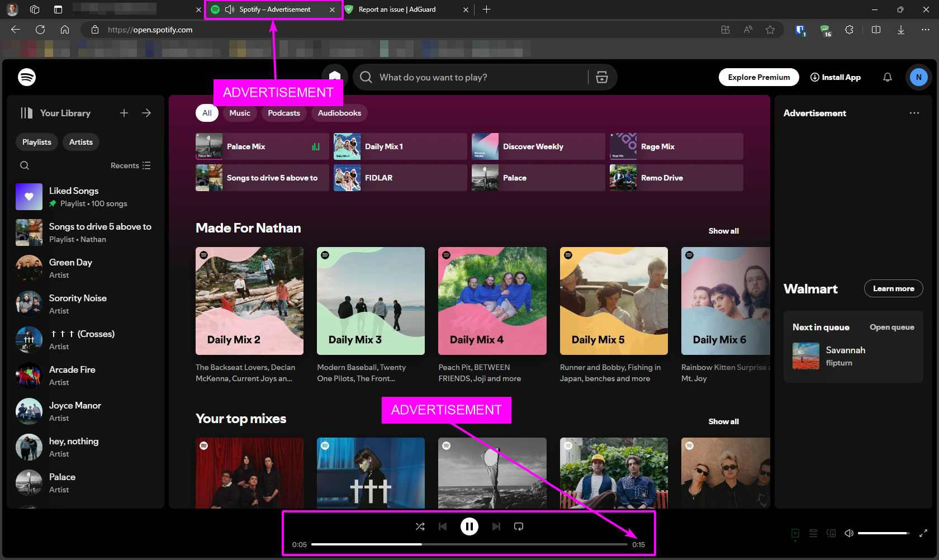This screenshot has height=560, width=939.
Task: Seek on the playback progress bar
Action: click(469, 544)
